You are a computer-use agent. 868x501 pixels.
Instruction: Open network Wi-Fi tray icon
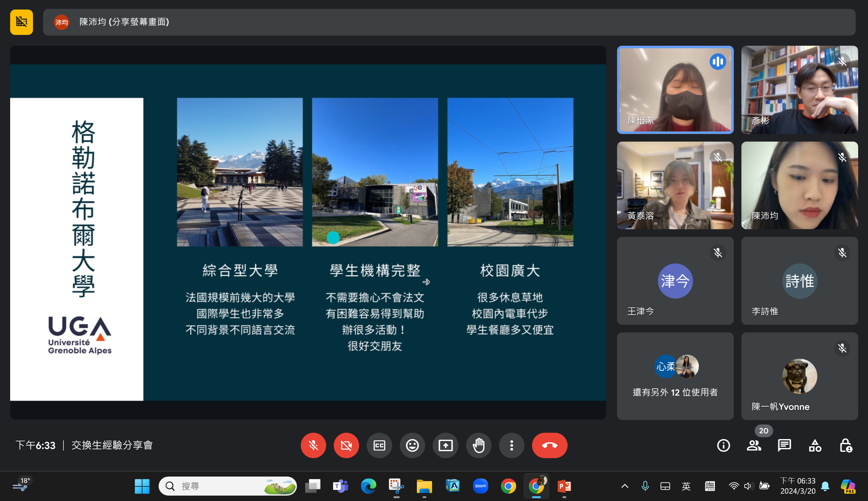[733, 486]
